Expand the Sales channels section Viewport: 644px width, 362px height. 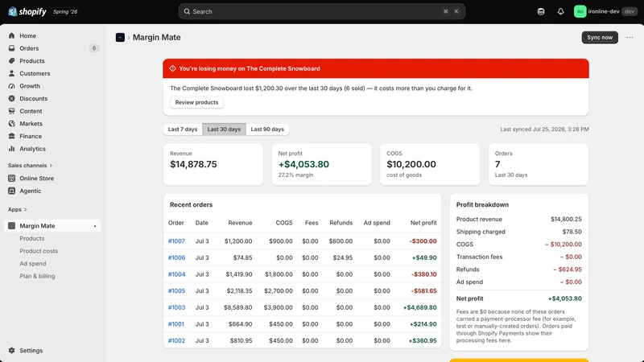coord(30,166)
